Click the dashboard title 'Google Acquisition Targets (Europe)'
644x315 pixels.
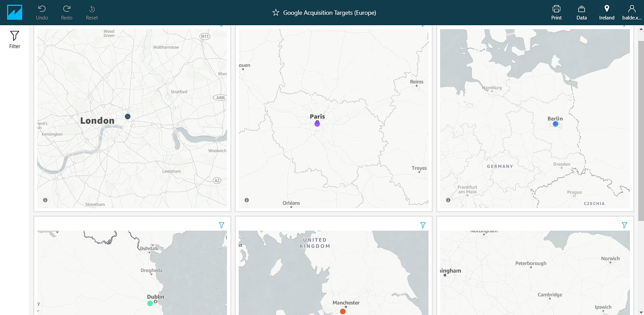pyautogui.click(x=330, y=13)
